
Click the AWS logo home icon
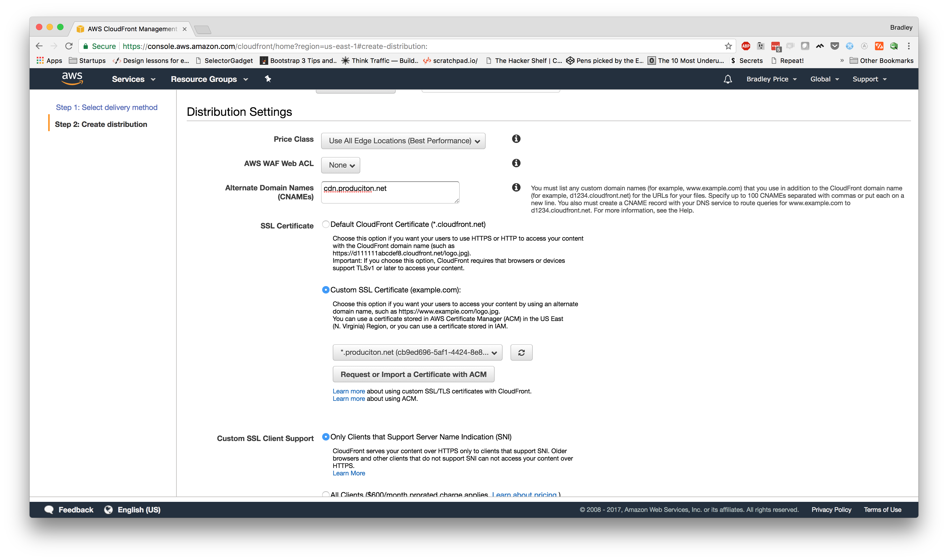pyautogui.click(x=72, y=79)
